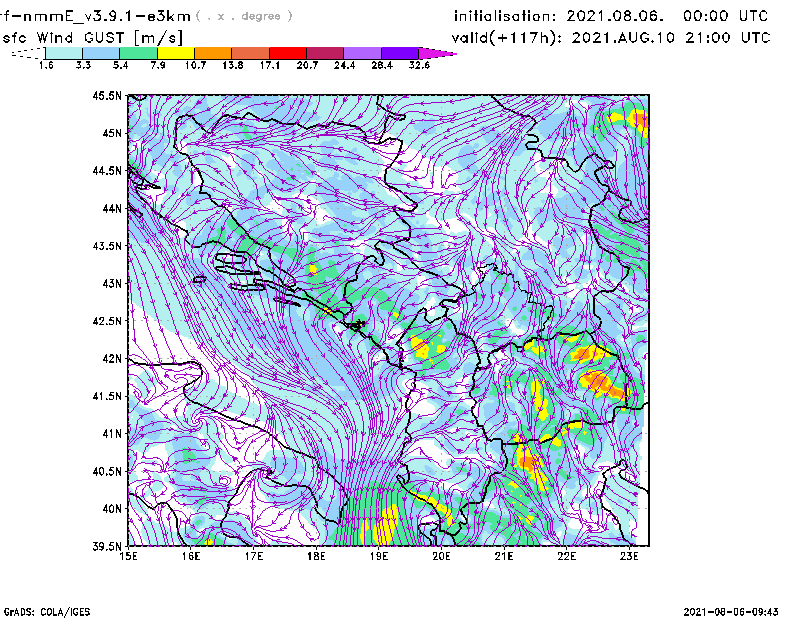Click the light cyan 1.6–3.3 legend swatch
Viewport: 800px width, 618px height.
65,52
